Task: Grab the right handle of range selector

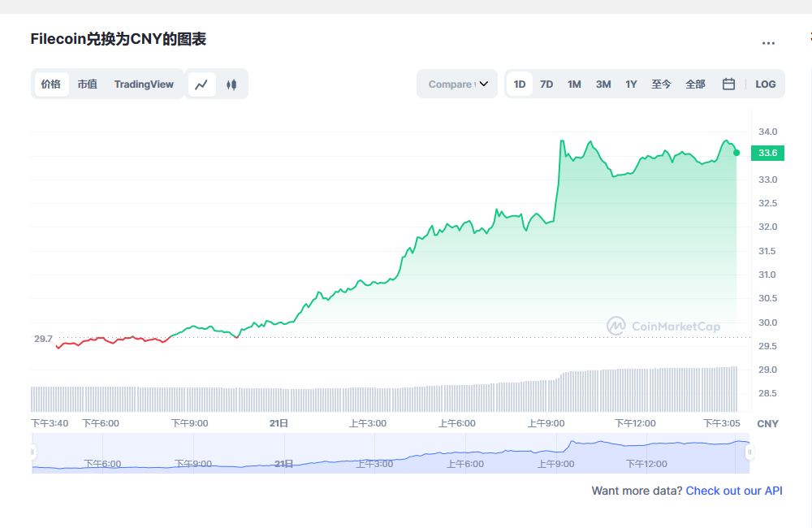Action: pyautogui.click(x=749, y=452)
